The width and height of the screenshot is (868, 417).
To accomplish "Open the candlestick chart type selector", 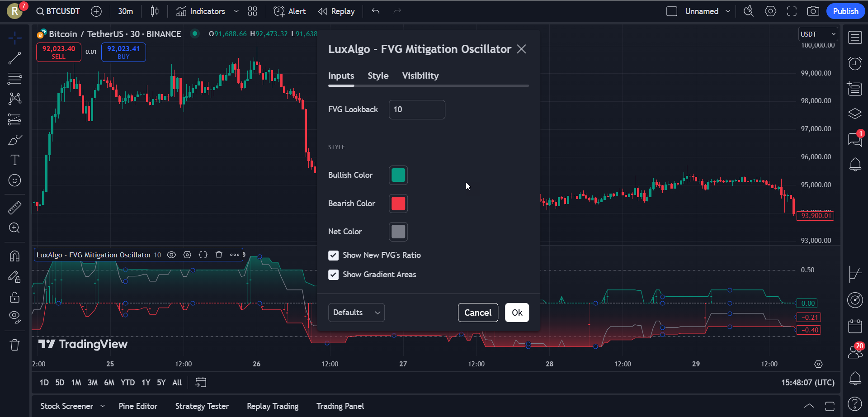I will 155,11.
